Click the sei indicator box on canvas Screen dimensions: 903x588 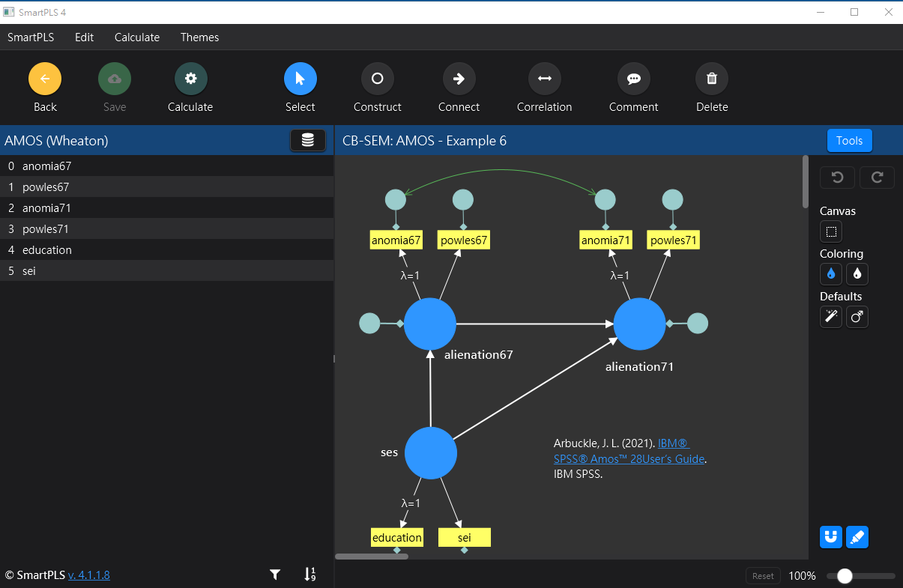coord(465,537)
